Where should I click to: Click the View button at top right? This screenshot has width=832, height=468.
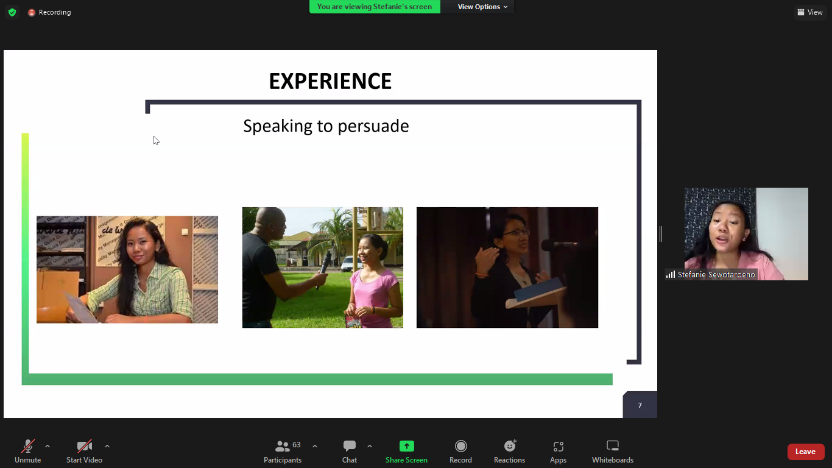(x=809, y=12)
